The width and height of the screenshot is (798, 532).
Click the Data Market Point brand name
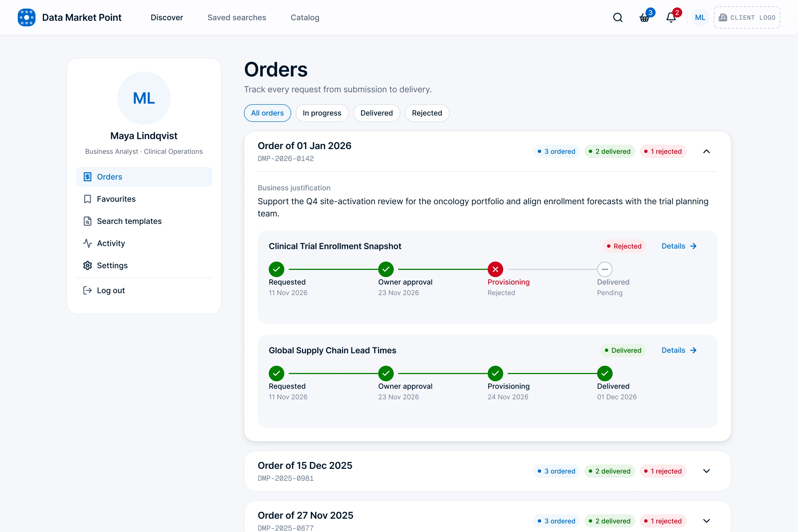pos(82,17)
